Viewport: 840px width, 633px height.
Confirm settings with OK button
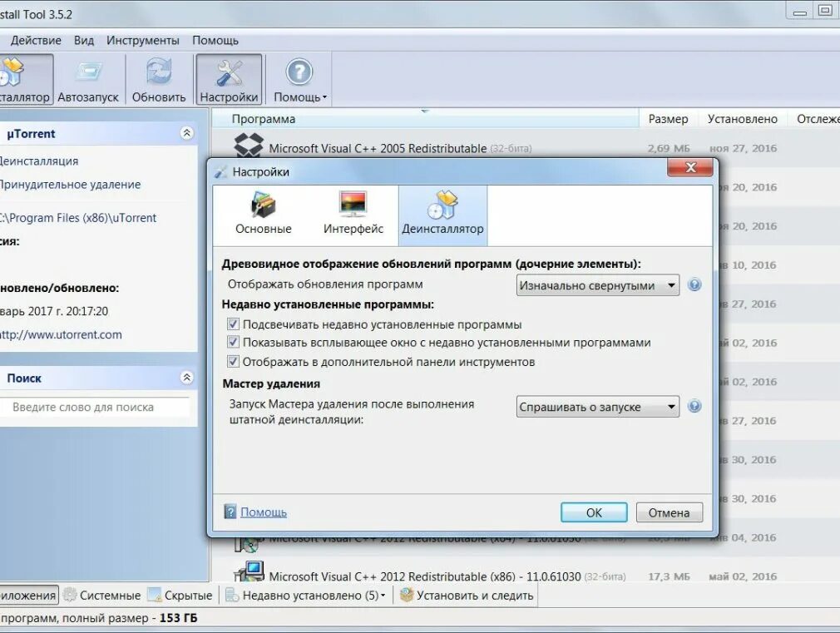point(594,512)
